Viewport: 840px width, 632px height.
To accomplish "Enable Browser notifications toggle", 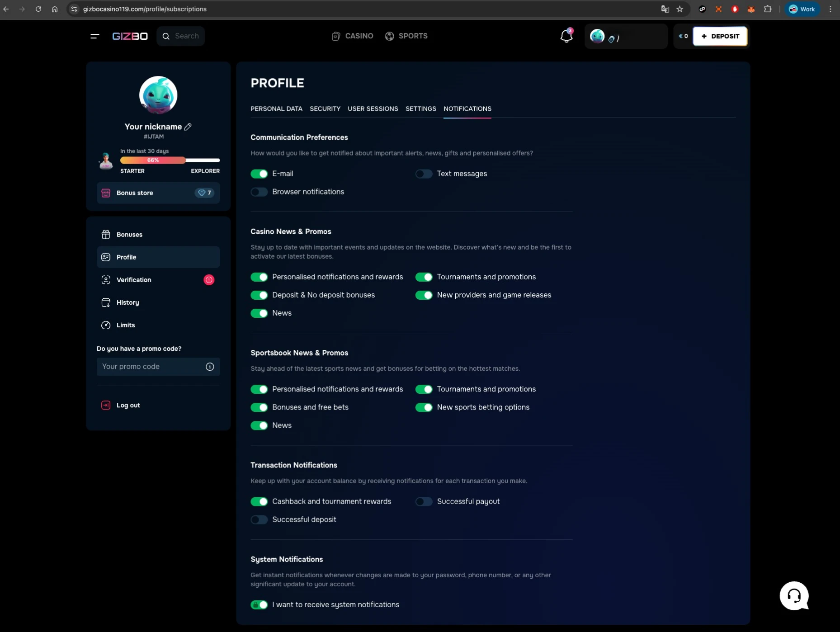I will point(259,192).
